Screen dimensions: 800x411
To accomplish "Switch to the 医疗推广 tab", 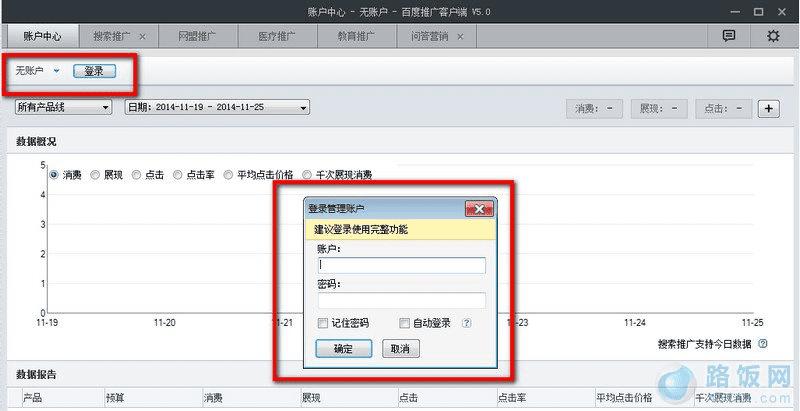I will tap(277, 37).
